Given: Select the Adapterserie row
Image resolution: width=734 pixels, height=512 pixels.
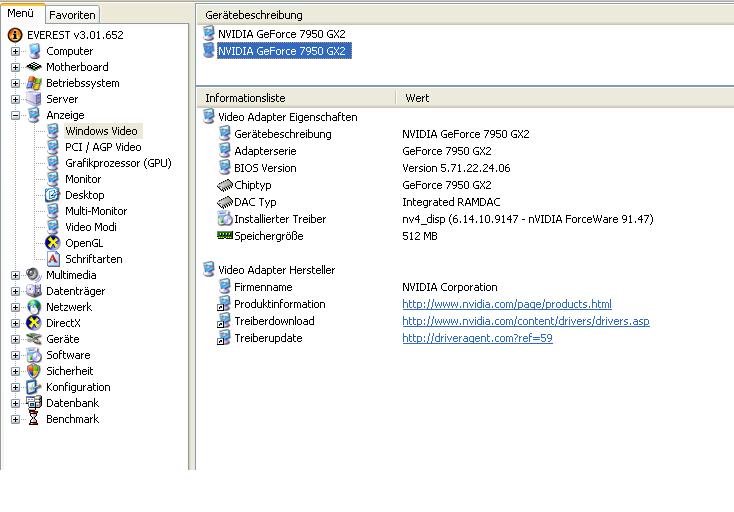Looking at the screenshot, I should click(265, 151).
